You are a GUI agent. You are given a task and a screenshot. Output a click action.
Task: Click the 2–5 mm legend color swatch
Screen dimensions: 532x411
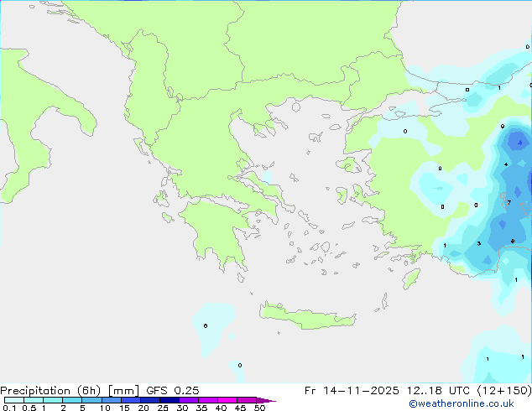pos(72,400)
